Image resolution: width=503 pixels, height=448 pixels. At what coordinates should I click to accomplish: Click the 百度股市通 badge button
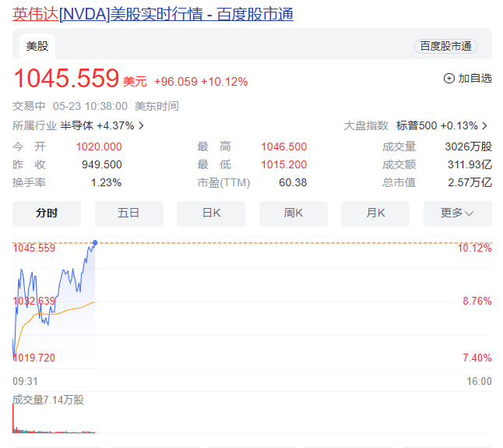pos(445,46)
